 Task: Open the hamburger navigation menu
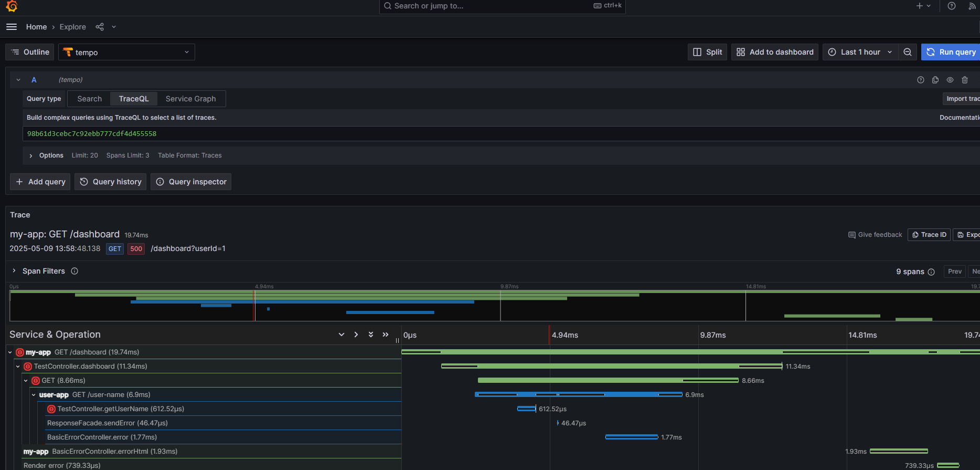click(x=12, y=27)
